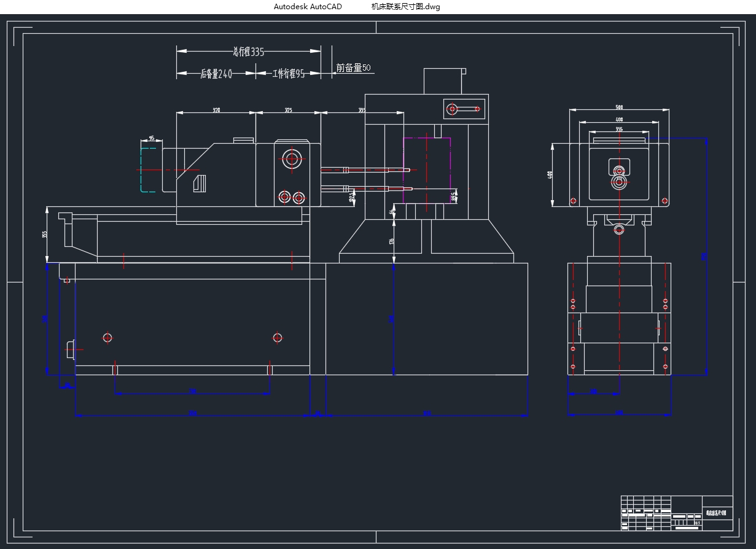Pick the vertical 400 dimension left of side view
The image size is (756, 549).
pos(550,176)
